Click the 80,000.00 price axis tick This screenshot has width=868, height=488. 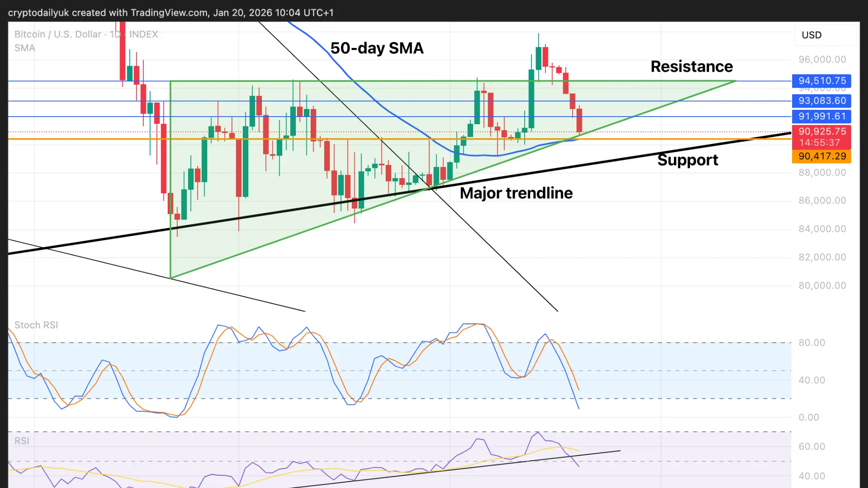pyautogui.click(x=822, y=286)
